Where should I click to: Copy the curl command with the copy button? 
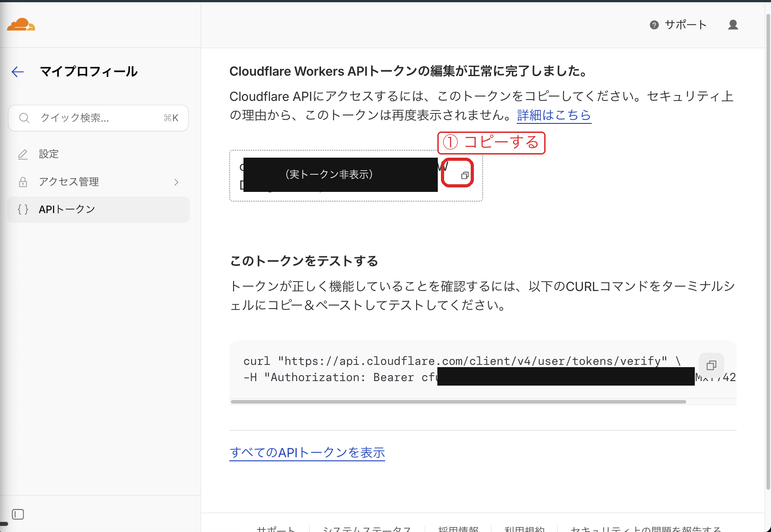pos(711,365)
